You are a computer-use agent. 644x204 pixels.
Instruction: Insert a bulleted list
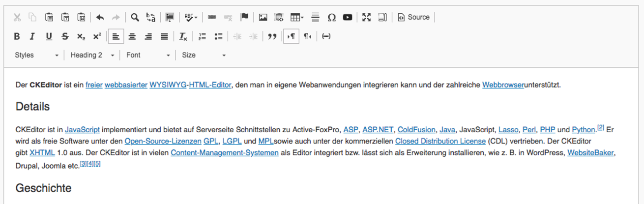tap(218, 36)
